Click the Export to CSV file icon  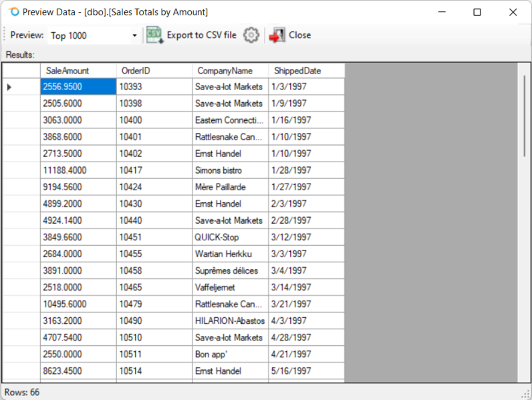coord(155,35)
